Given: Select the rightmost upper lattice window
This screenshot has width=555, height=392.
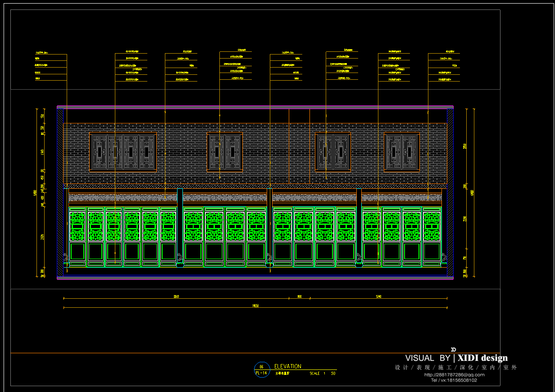Looking at the screenshot, I should pos(402,152).
